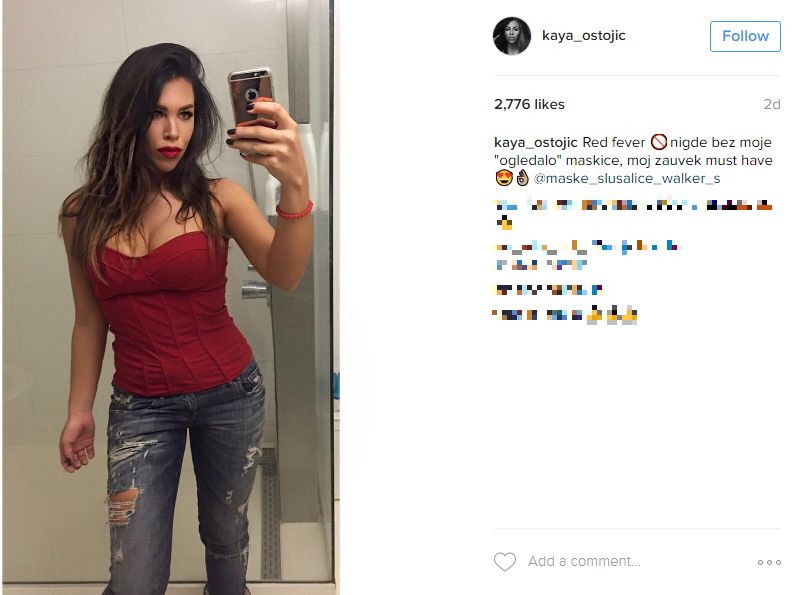Click the round kaya_ostojic profile avatar
Screen dimensions: 802x595
pyautogui.click(x=511, y=36)
